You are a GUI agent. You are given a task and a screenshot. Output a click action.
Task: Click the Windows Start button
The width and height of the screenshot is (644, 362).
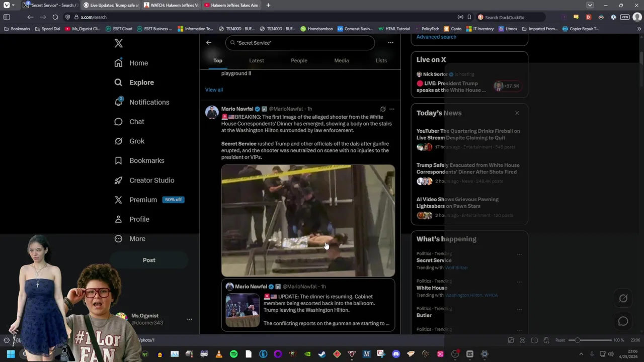[11, 354]
